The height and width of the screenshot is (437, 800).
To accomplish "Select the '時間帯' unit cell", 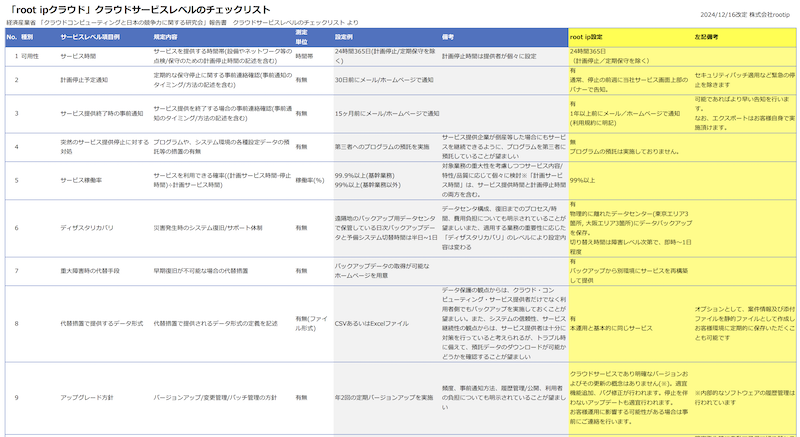I will (x=304, y=56).
